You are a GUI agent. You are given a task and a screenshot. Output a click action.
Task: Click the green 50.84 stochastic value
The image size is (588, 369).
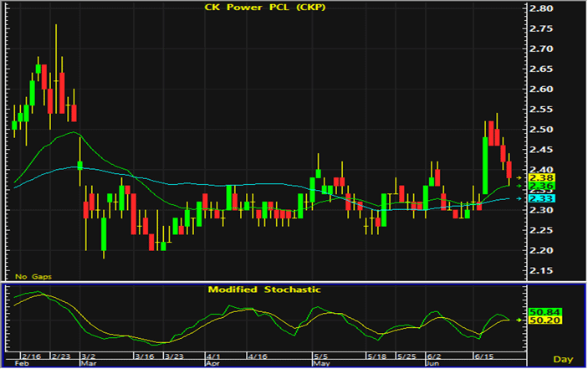point(545,312)
